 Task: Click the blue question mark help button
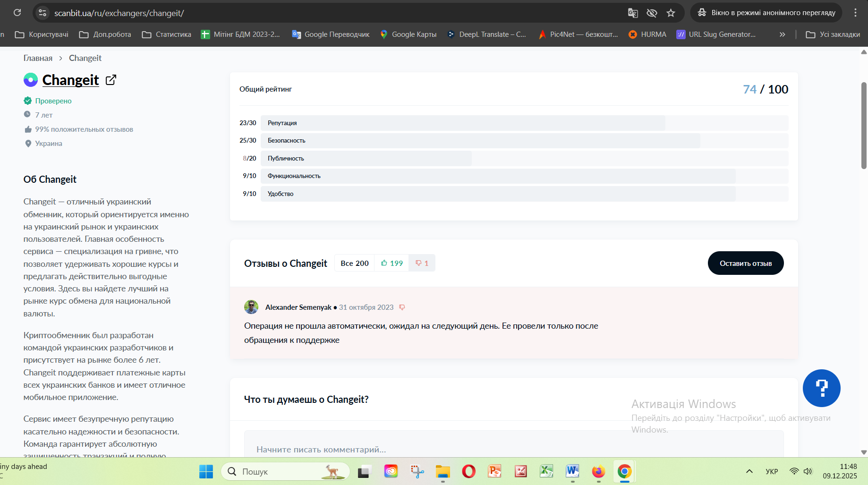[821, 388]
